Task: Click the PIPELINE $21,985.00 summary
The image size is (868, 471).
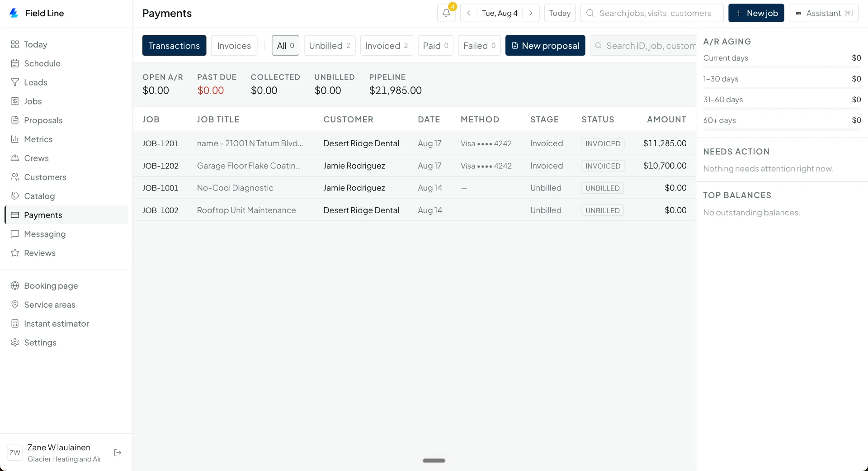Action: coord(395,84)
